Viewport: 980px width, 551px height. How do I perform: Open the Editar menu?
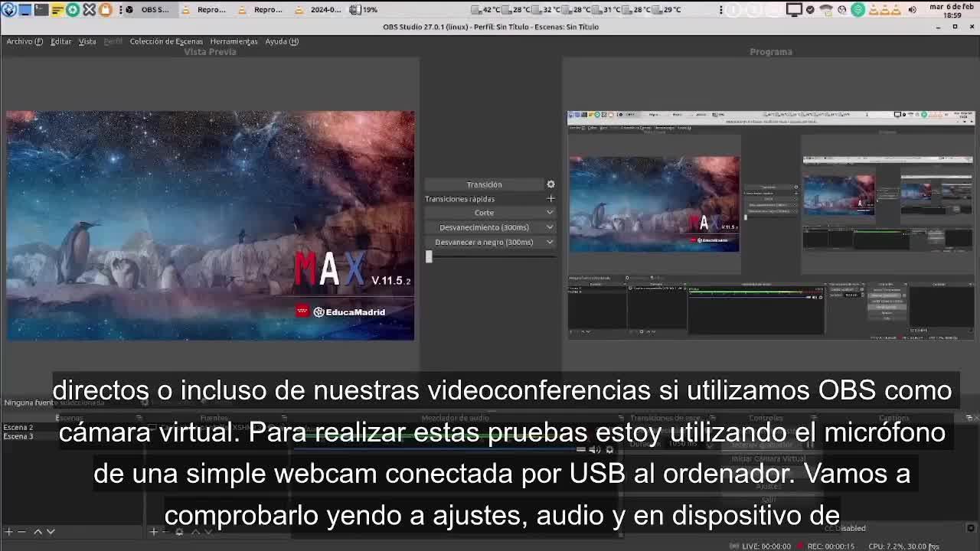pyautogui.click(x=60, y=41)
